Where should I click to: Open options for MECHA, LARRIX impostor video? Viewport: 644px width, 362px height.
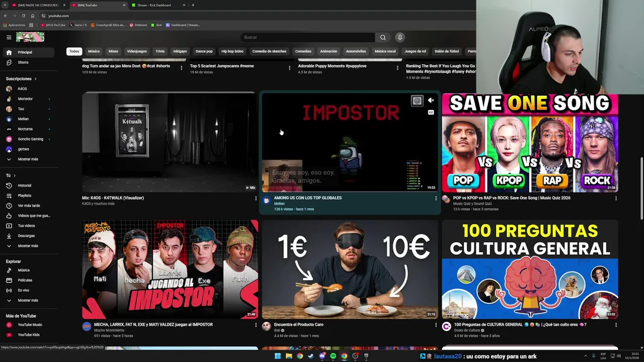(256, 325)
